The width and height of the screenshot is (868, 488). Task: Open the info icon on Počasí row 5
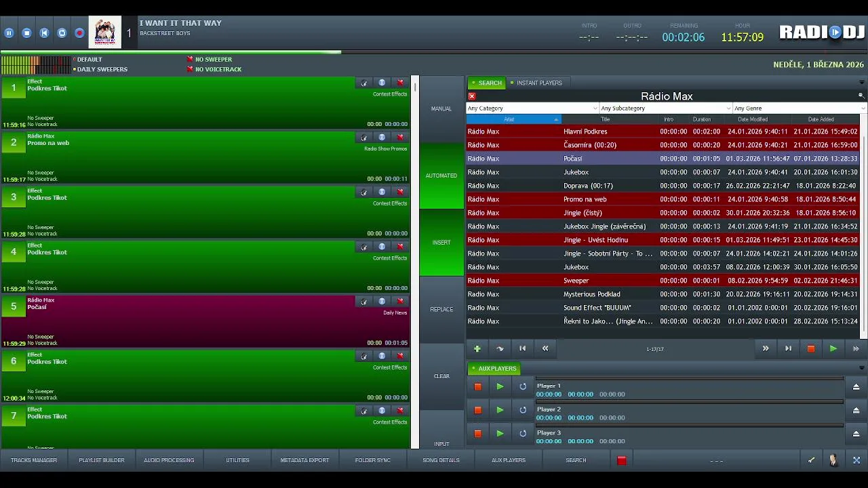pyautogui.click(x=382, y=302)
